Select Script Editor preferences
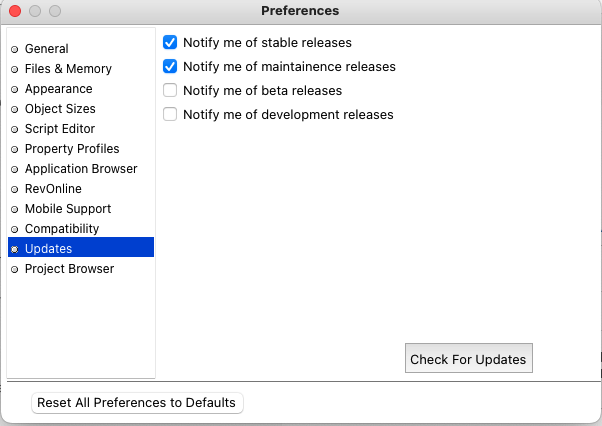The width and height of the screenshot is (602, 426). (x=60, y=129)
